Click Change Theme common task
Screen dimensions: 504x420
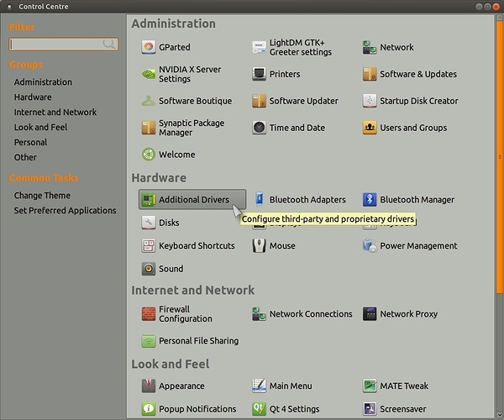pos(42,196)
